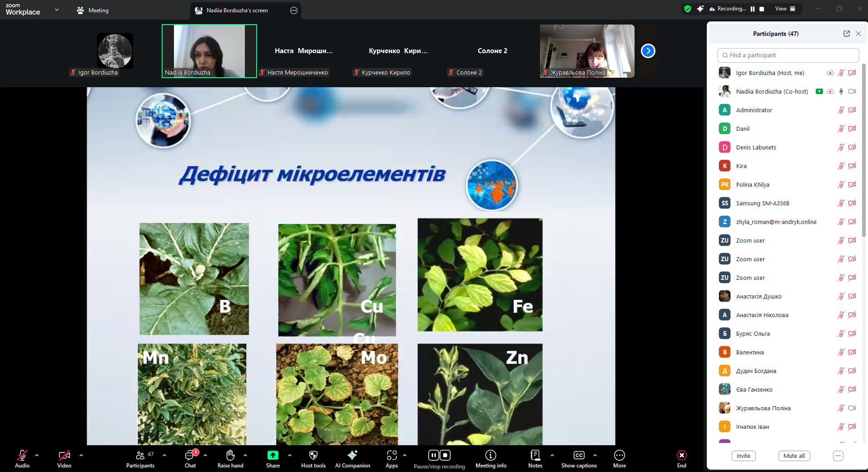
Task: Pause recording from top indicator bar
Action: [753, 9]
